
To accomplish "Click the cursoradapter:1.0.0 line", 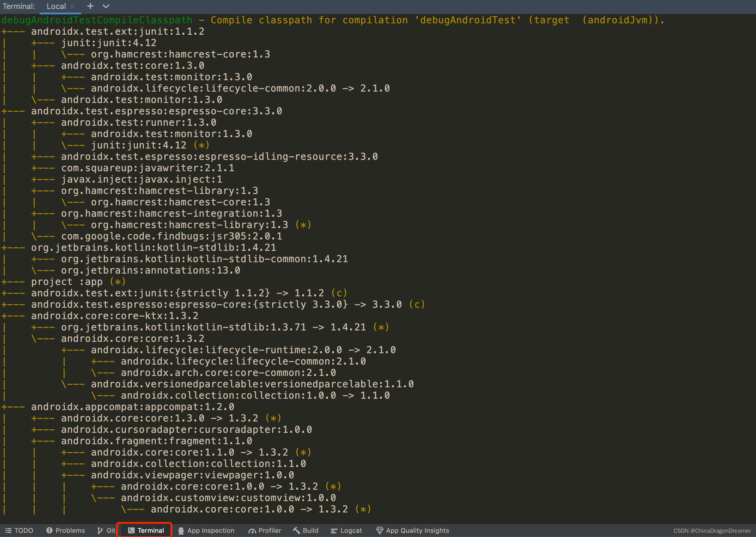I will [x=186, y=430].
